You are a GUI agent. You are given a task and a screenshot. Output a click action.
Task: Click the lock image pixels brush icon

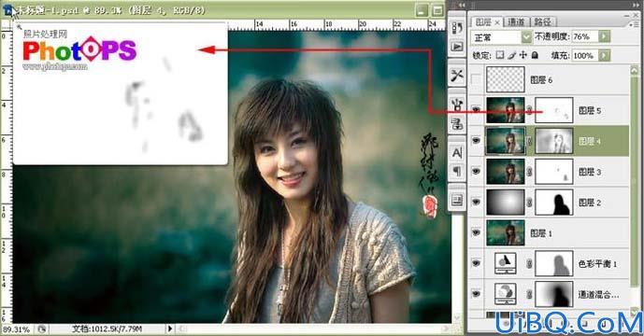[512, 55]
